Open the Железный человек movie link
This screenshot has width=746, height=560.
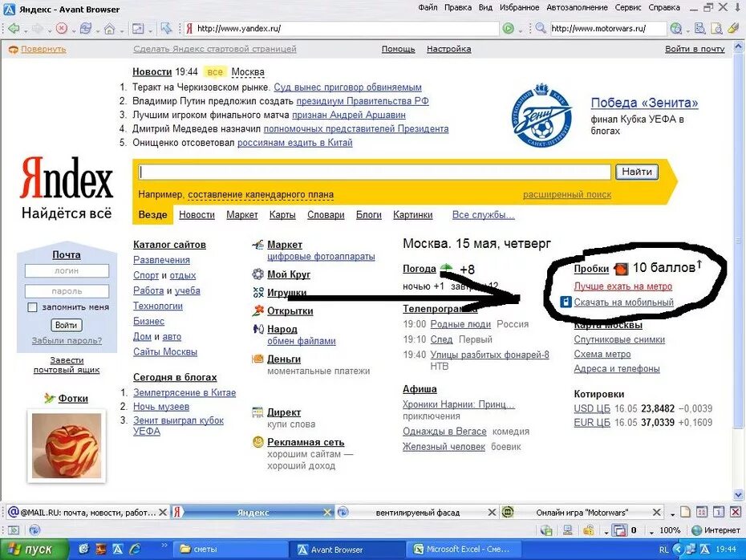coord(444,447)
